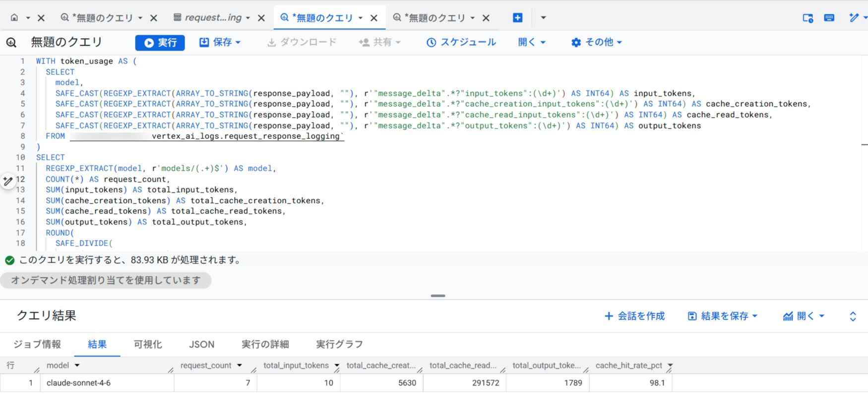
Task: Open the 実行グラフ tab
Action: (339, 344)
